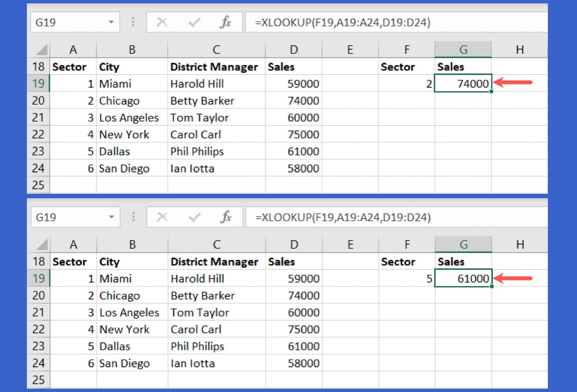The image size is (577, 392).
Task: Open the lower worksheet's Name Box dropdown
Action: tap(112, 217)
